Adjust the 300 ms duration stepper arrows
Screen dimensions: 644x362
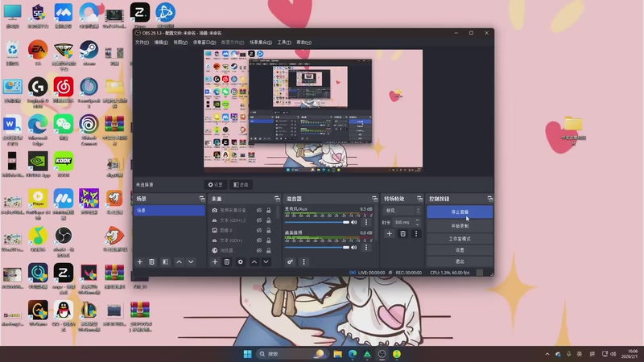(x=417, y=222)
